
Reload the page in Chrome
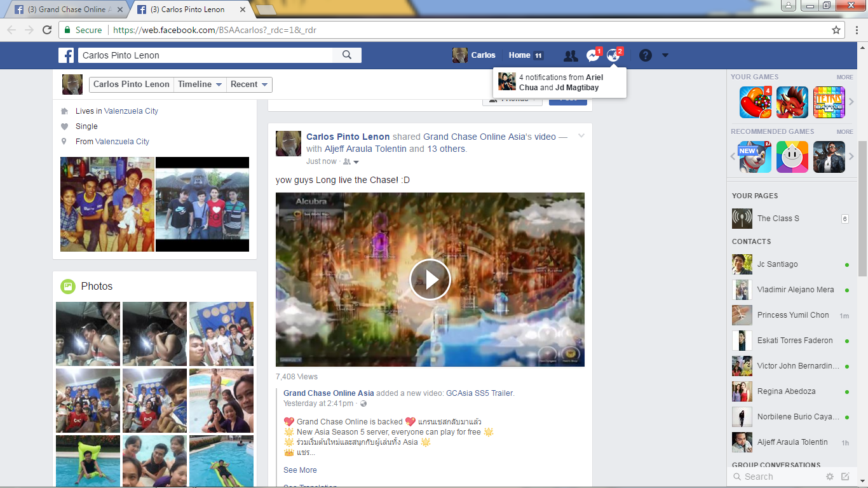(47, 30)
